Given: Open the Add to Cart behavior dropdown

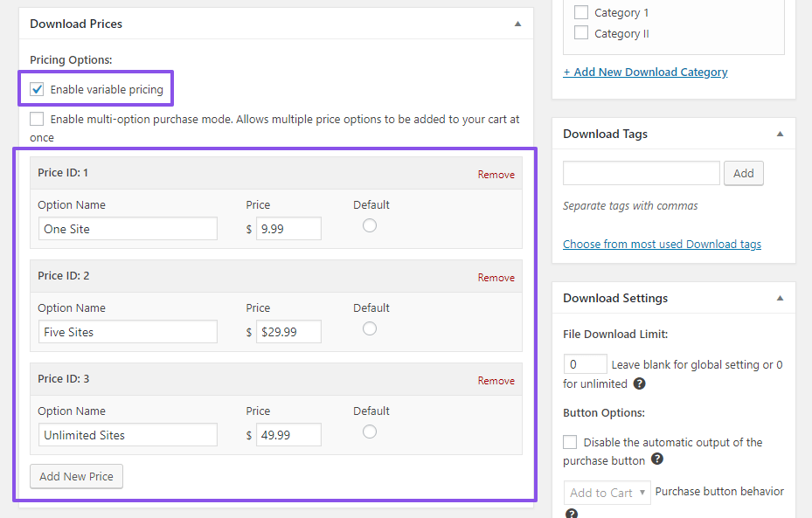Looking at the screenshot, I should click(607, 493).
